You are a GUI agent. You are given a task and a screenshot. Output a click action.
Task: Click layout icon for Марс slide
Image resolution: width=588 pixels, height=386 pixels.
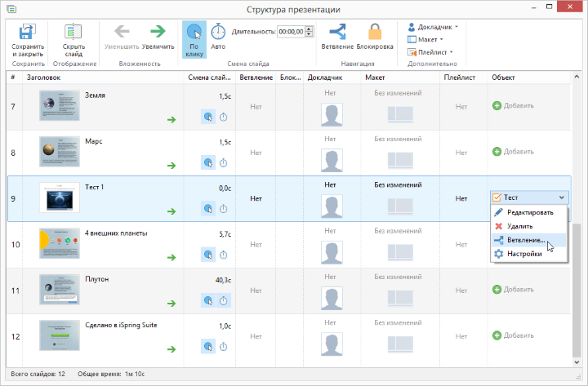(400, 161)
